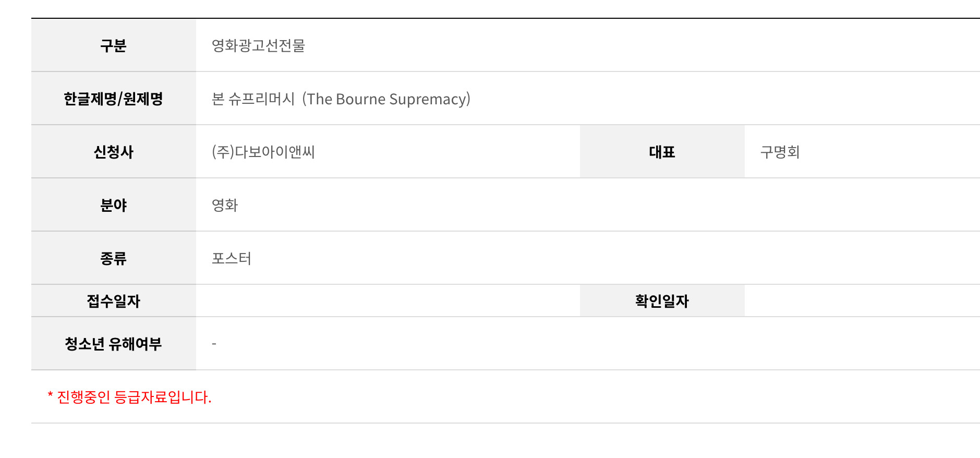Viewport: 980px width, 458px height.
Task: Click the empty 접수일자 value cell
Action: [x=388, y=301]
